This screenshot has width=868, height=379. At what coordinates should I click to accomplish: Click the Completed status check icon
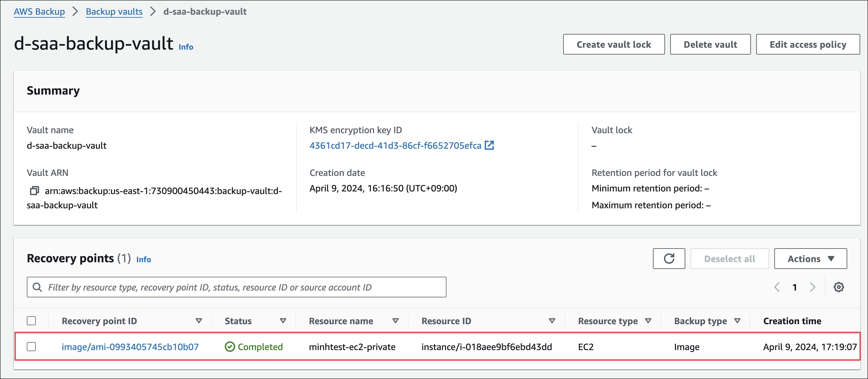(230, 347)
